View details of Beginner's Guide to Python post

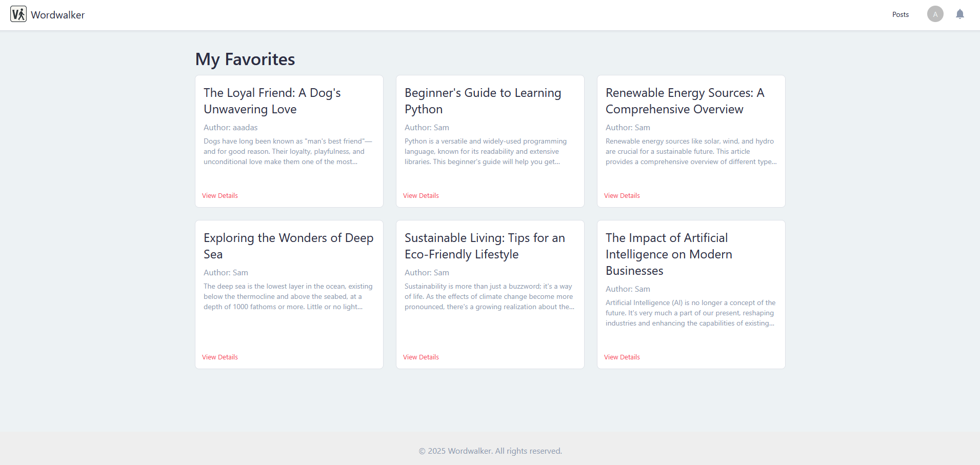pyautogui.click(x=421, y=195)
